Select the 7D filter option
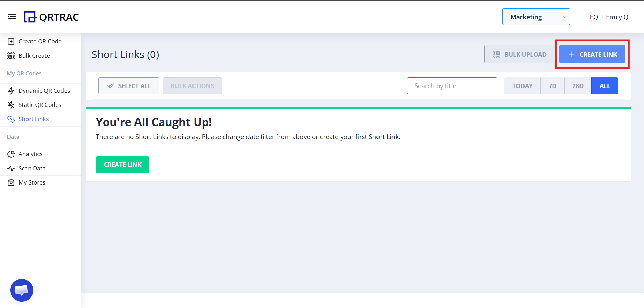The height and width of the screenshot is (308, 644). [x=552, y=86]
